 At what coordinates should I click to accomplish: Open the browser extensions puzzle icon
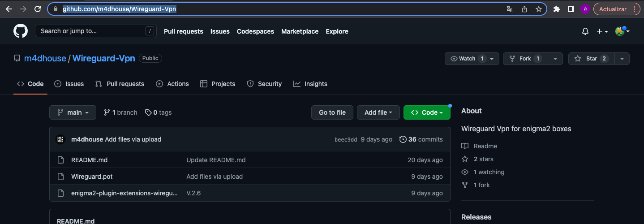557,9
